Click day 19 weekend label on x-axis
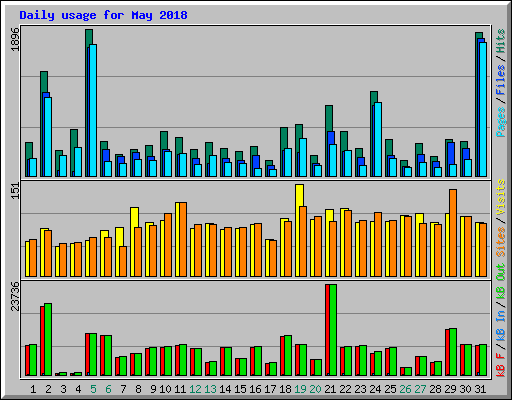512x400 pixels. 300,389
